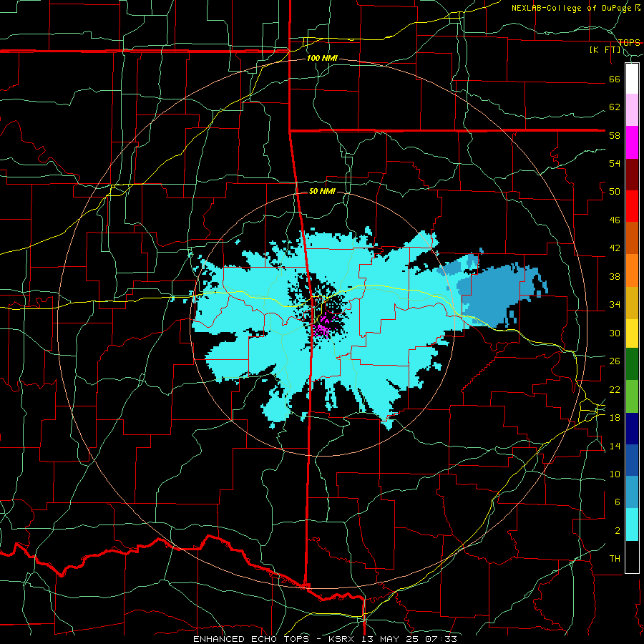The width and height of the screenshot is (644, 644).
Task: Click the light pink legend swatch
Action: [x=632, y=110]
